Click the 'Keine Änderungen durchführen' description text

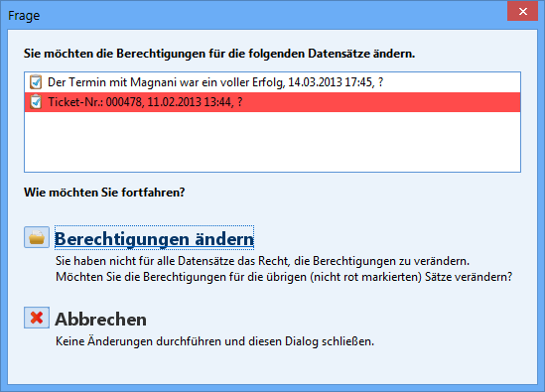coord(214,341)
